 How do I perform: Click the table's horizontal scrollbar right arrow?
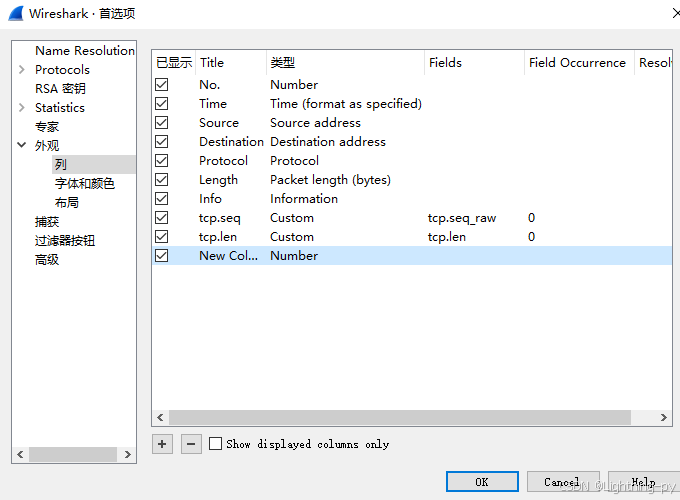click(663, 417)
